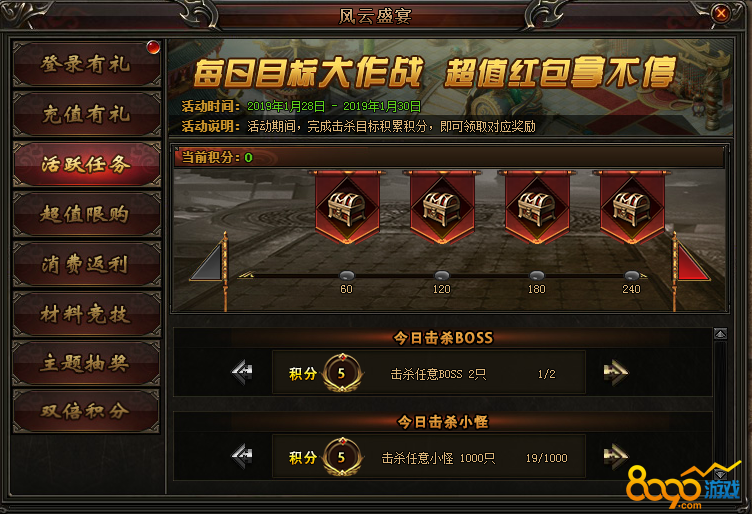The image size is (752, 514).
Task: Switch to the 充值有礼 tab
Action: point(86,114)
